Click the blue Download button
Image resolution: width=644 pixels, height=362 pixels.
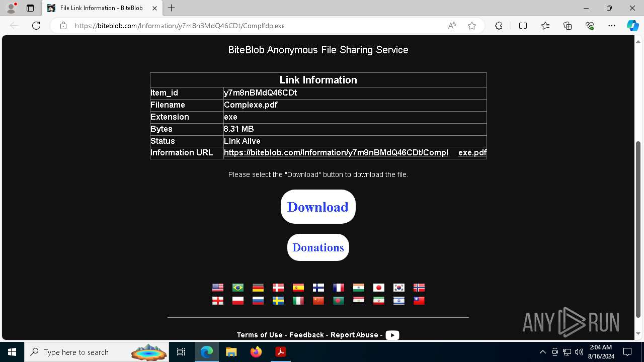[318, 207]
